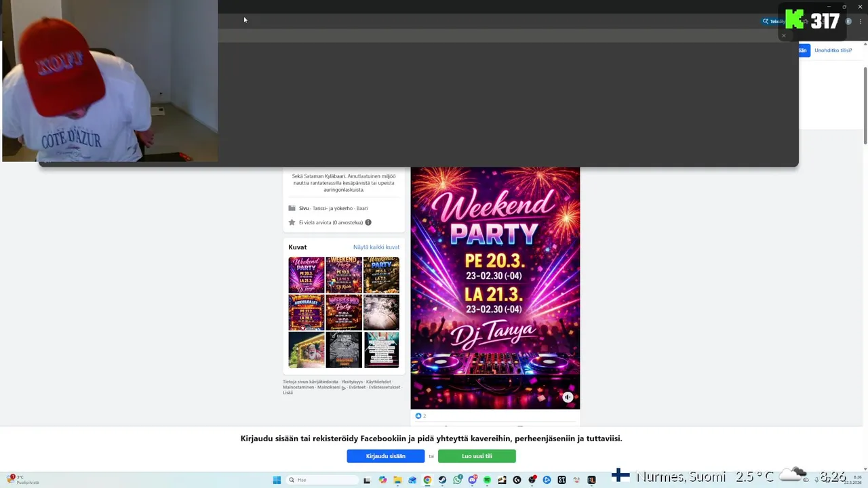
Task: Click the Kirjaudu sisään button
Action: 386,456
